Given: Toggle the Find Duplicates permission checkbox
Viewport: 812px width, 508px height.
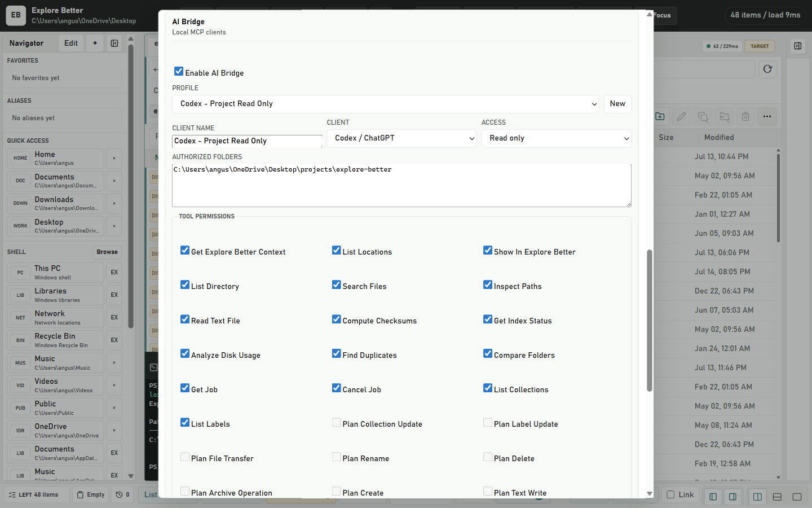Looking at the screenshot, I should pyautogui.click(x=336, y=353).
